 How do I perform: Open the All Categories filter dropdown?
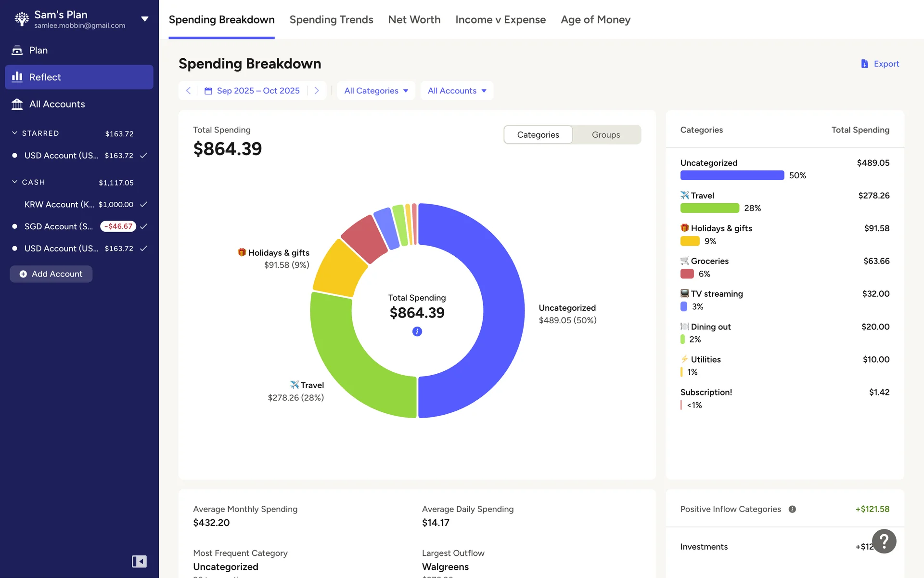376,91
